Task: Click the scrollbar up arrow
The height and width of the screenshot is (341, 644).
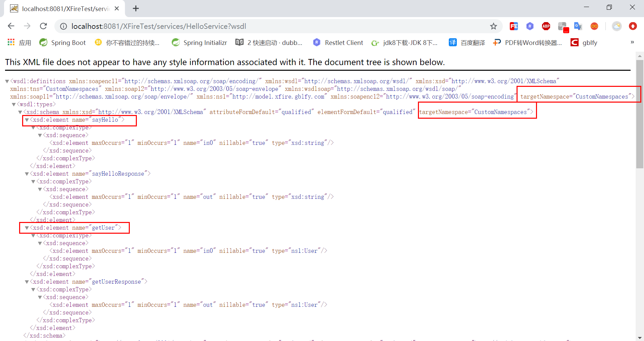Action: click(x=640, y=56)
